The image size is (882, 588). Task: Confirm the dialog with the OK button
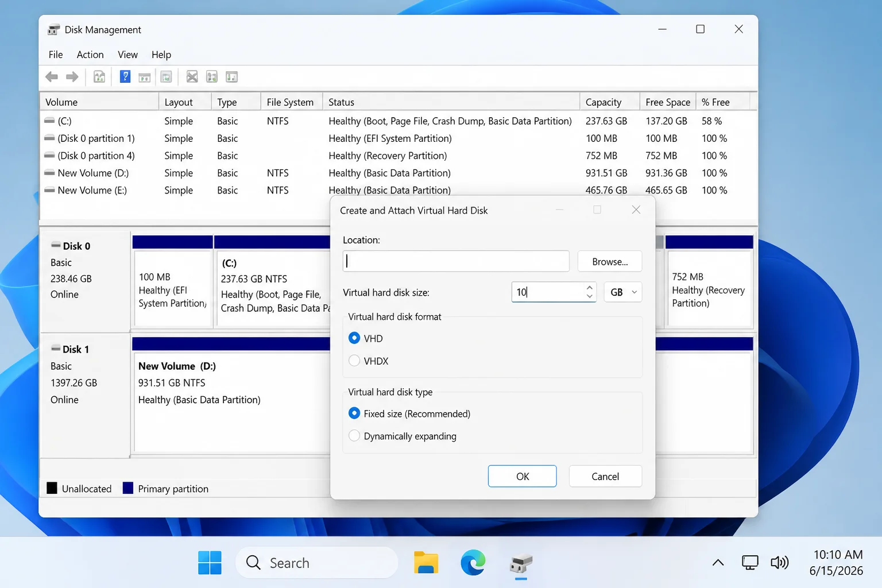click(522, 476)
